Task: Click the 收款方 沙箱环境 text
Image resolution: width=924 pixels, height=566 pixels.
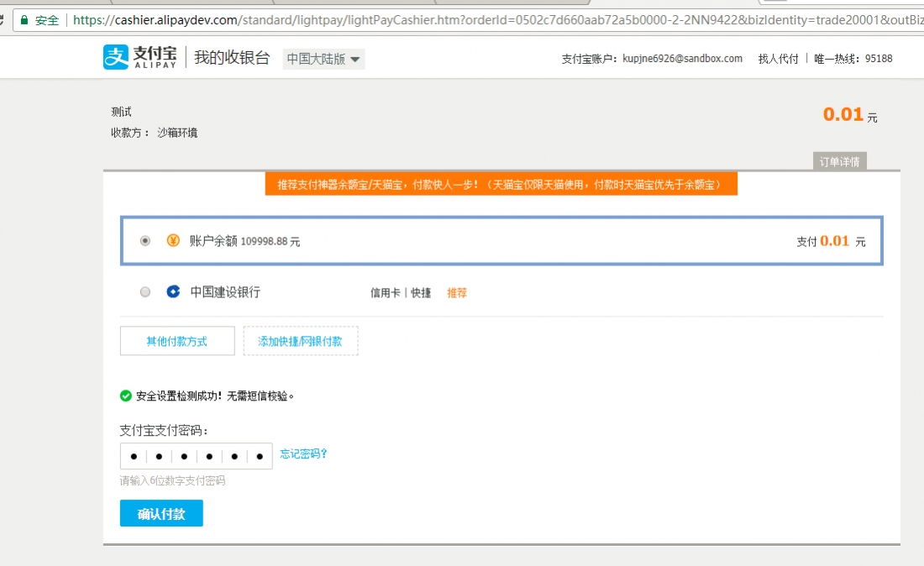Action: (x=155, y=133)
